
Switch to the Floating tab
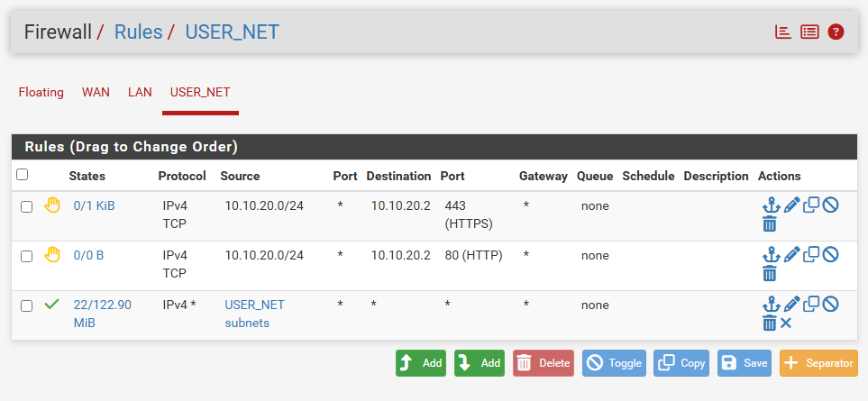click(x=41, y=93)
